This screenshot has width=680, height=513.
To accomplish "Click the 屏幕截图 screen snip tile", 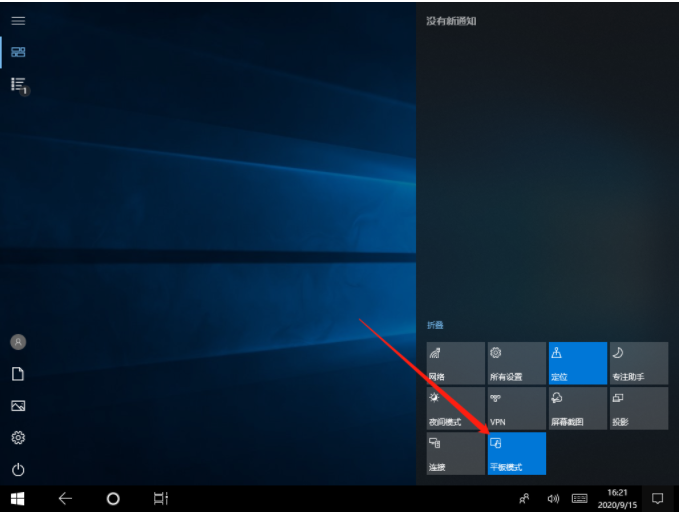I will pyautogui.click(x=578, y=408).
